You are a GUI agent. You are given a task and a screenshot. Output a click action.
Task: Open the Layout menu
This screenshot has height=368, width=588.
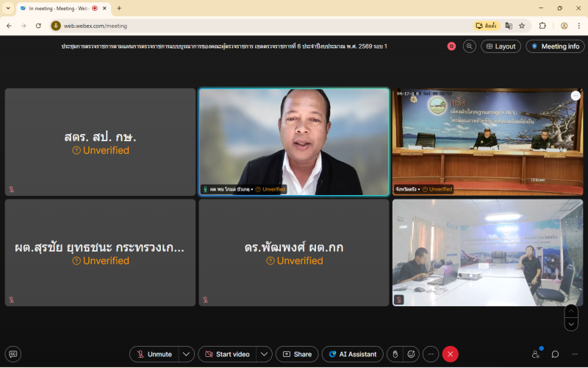(x=501, y=46)
